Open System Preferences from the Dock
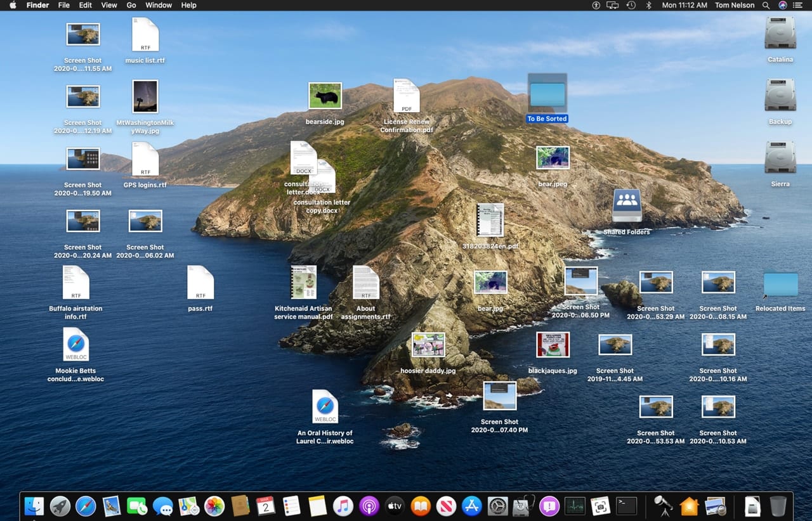812x521 pixels. tap(498, 506)
